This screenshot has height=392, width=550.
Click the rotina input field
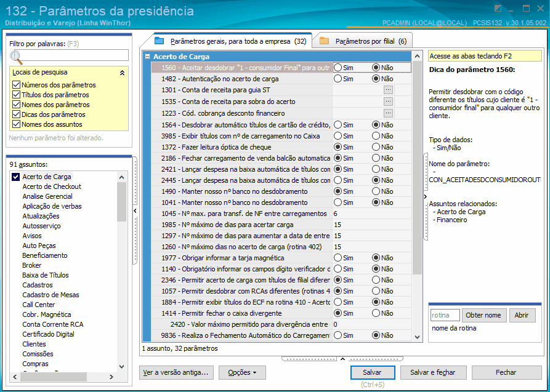tap(445, 315)
